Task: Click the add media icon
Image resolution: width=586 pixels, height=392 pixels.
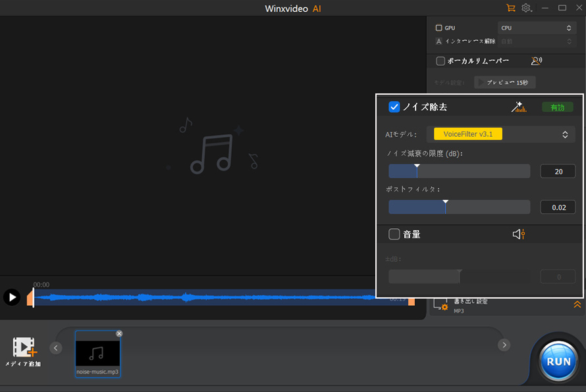Action: (x=24, y=347)
